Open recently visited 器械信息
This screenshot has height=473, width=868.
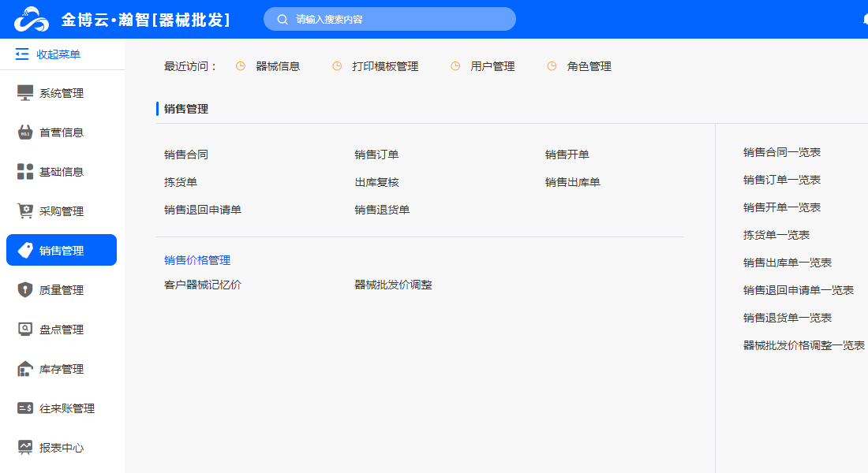tap(278, 67)
